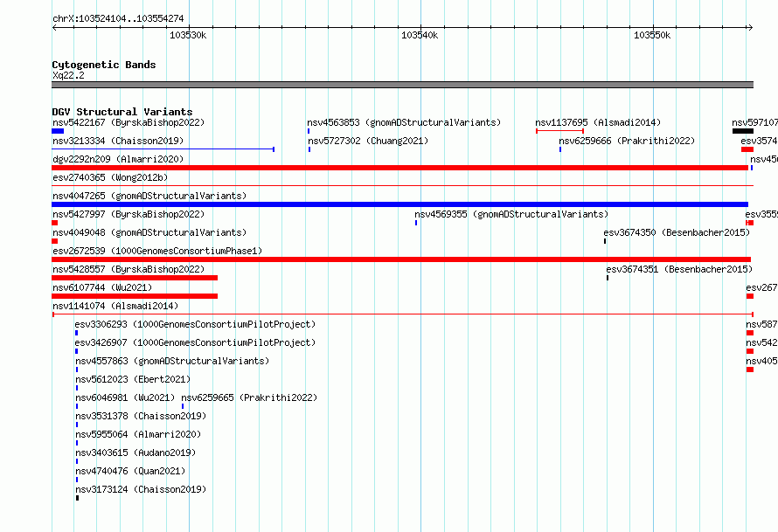Viewport: 778px width, 532px height.
Task: Click esv3306293 (1000GenomesConsortiumPilotProject) label
Action: (195, 324)
